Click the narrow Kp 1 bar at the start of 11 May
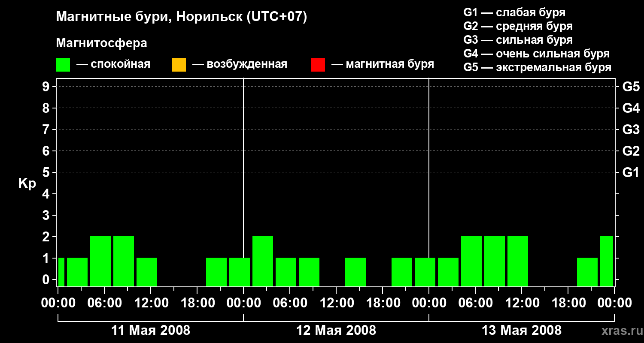Image resolution: width=644 pixels, height=343 pixels. point(61,272)
